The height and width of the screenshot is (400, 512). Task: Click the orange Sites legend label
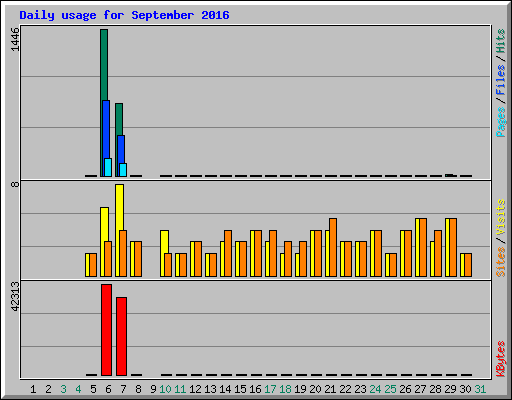pyautogui.click(x=500, y=262)
